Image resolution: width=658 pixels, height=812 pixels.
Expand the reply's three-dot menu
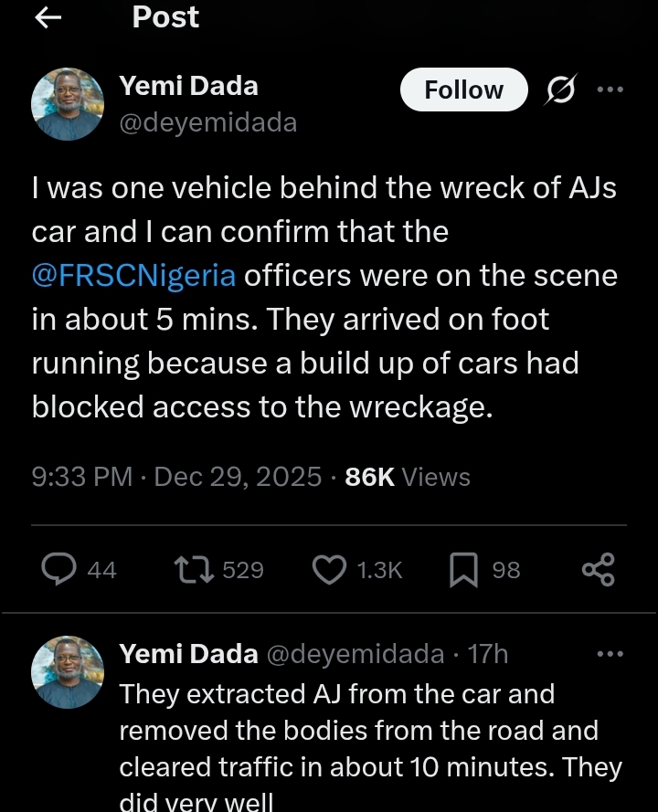(610, 654)
